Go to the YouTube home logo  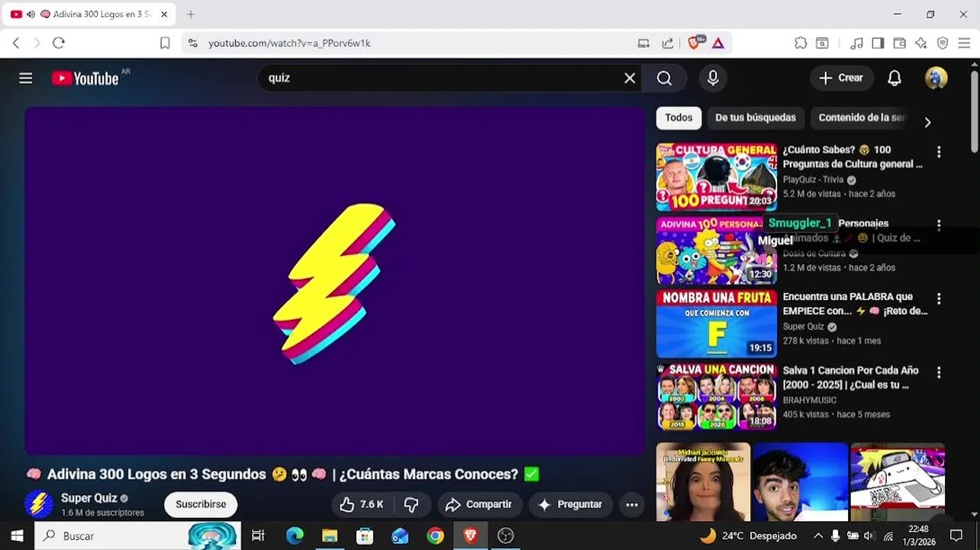point(85,78)
